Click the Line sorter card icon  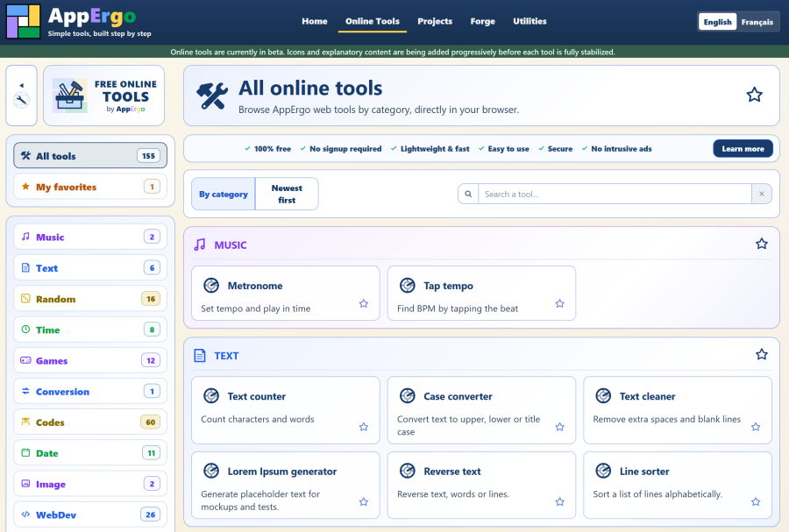(x=603, y=471)
